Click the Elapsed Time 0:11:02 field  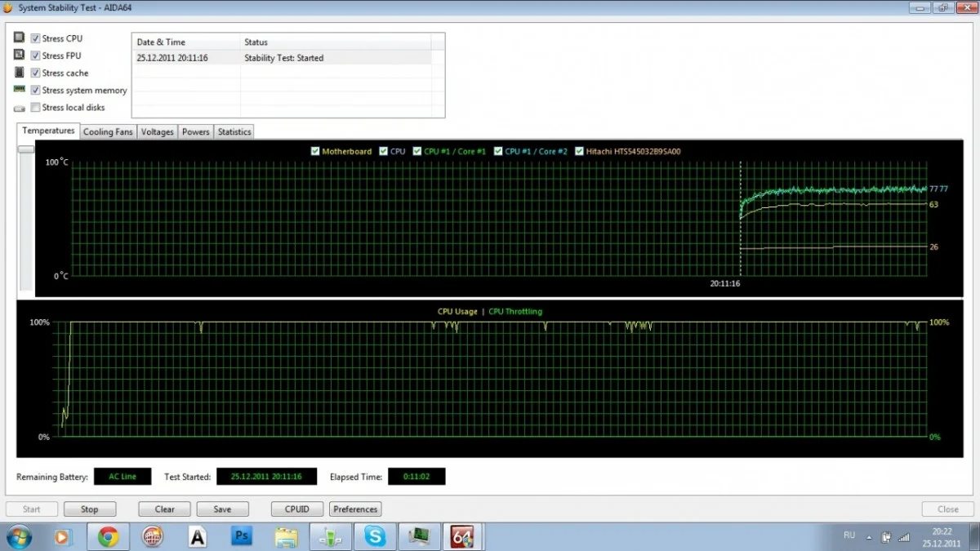pos(416,476)
